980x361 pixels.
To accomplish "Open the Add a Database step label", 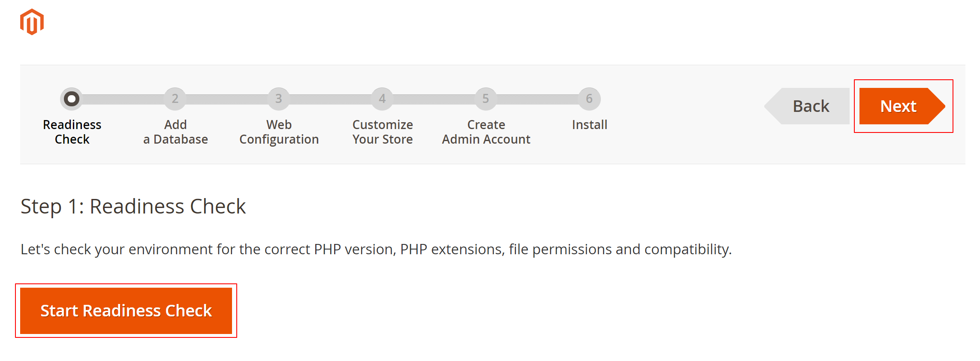I will point(175,132).
